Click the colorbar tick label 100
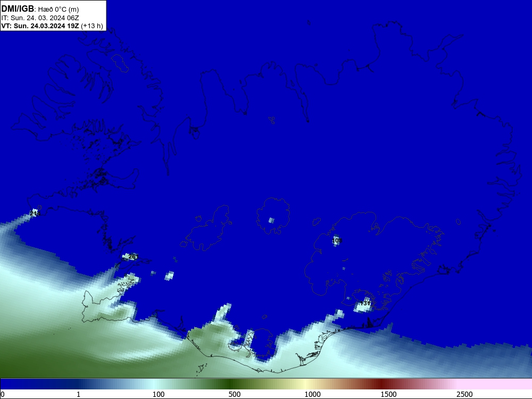 coord(159,394)
